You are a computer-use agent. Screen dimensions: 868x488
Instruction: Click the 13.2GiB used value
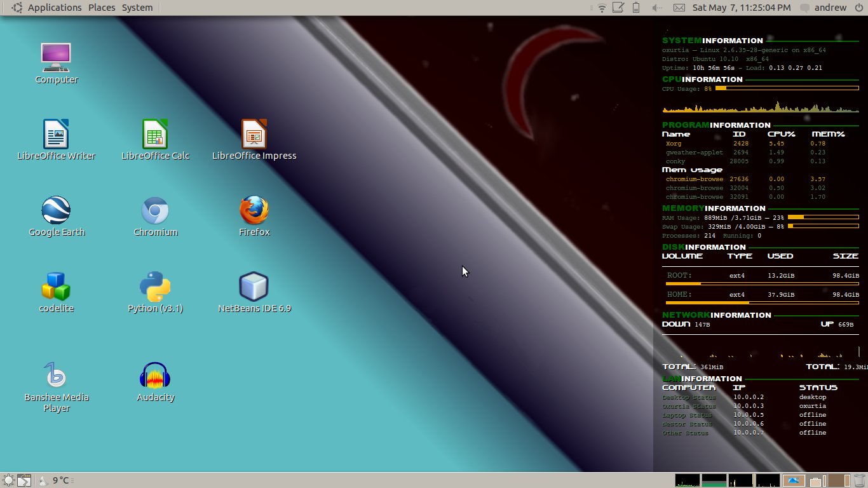coord(781,276)
